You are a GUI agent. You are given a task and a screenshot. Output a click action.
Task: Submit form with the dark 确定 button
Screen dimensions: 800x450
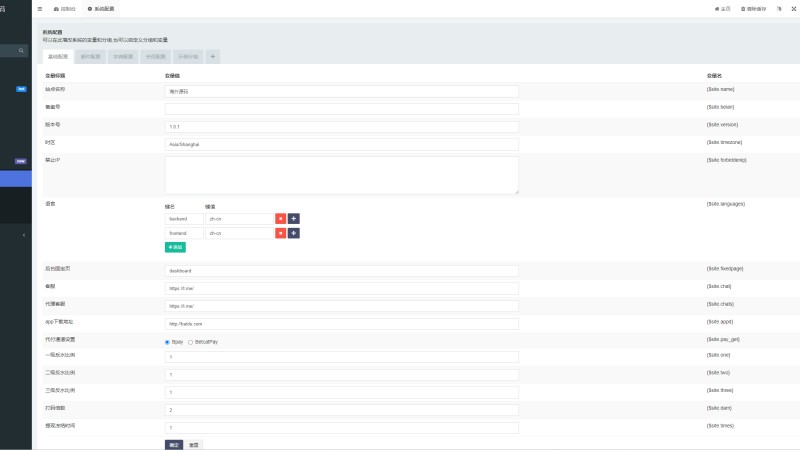(x=174, y=445)
